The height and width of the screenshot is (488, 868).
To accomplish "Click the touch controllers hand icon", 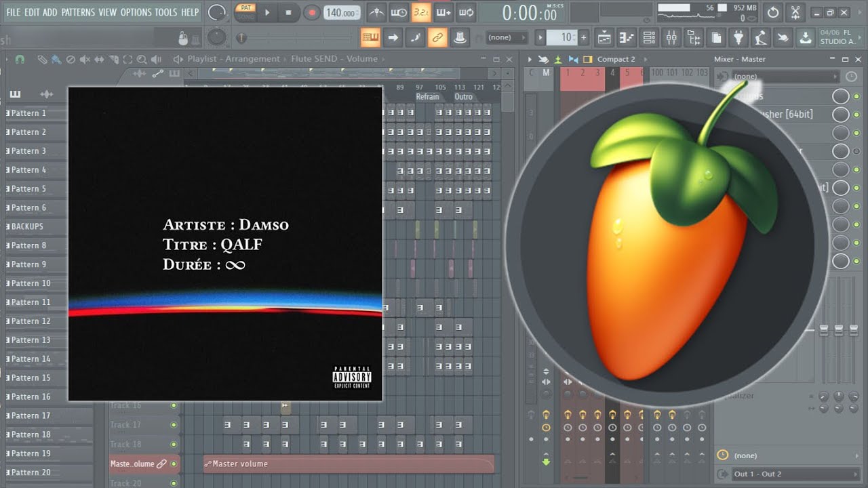I will pos(783,37).
